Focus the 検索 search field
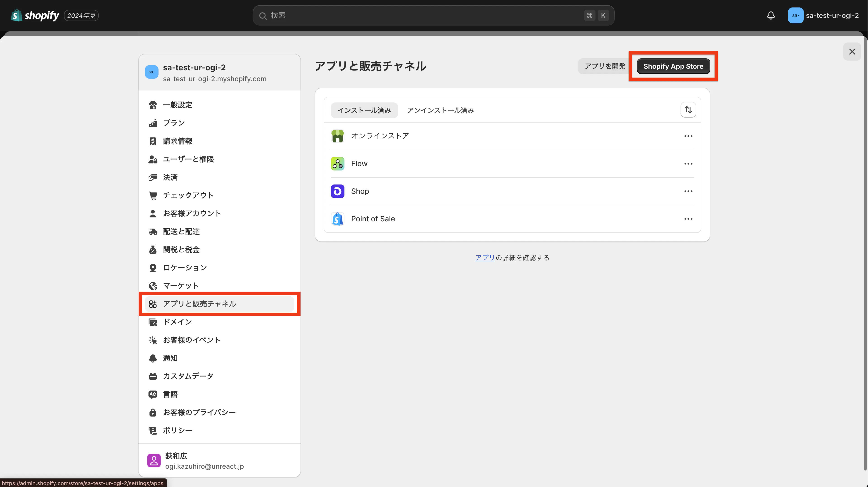Image resolution: width=868 pixels, height=487 pixels. pos(433,16)
